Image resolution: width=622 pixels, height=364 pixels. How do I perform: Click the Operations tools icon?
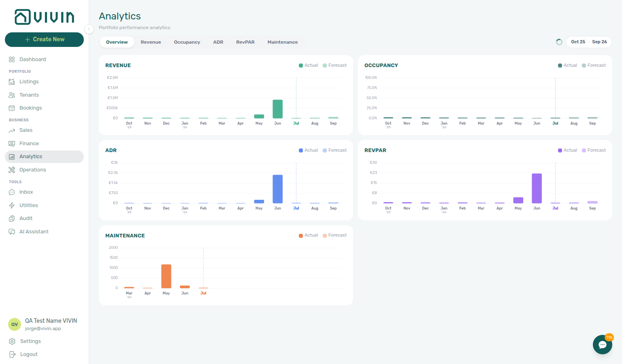(12, 170)
